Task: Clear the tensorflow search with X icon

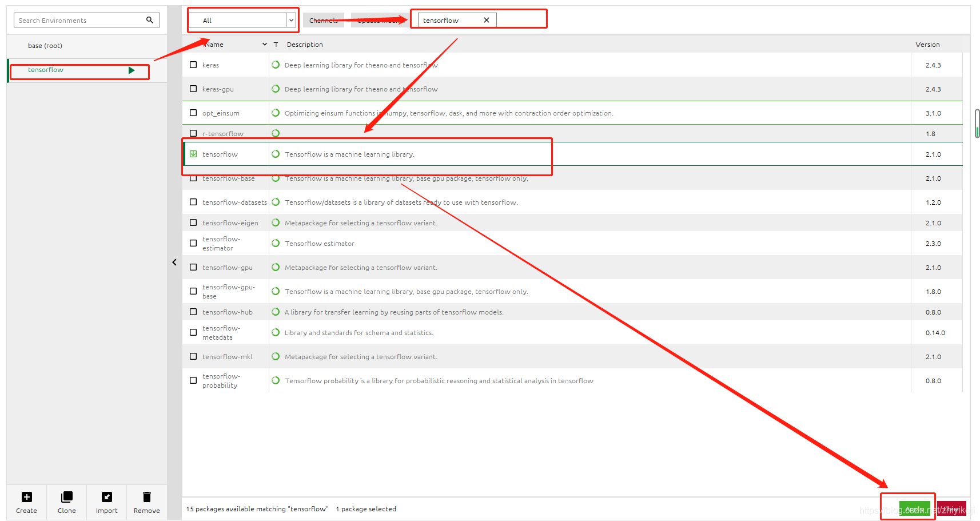Action: (x=487, y=20)
